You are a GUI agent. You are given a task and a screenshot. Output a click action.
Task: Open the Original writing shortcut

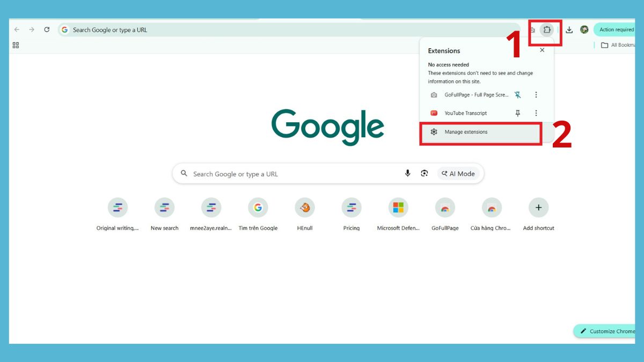click(118, 214)
